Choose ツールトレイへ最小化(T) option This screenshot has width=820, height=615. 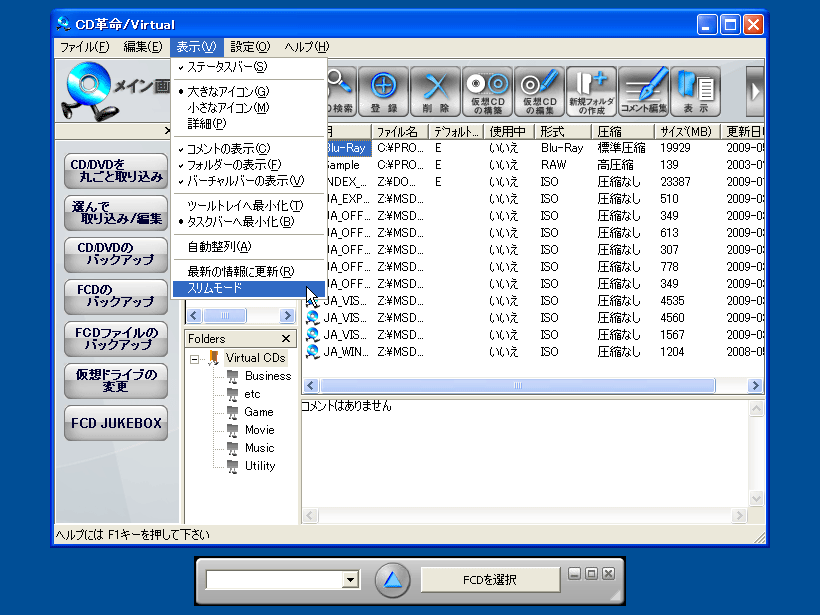tap(249, 206)
